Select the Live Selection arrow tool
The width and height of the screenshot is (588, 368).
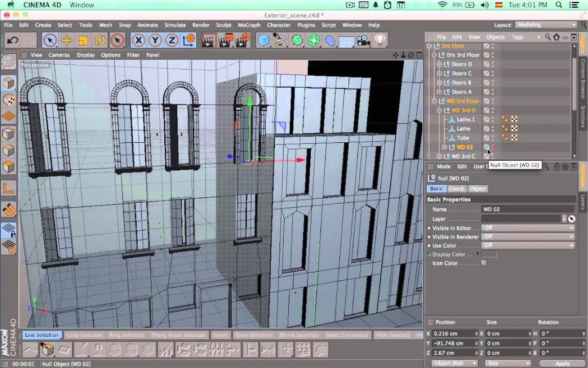tap(50, 40)
